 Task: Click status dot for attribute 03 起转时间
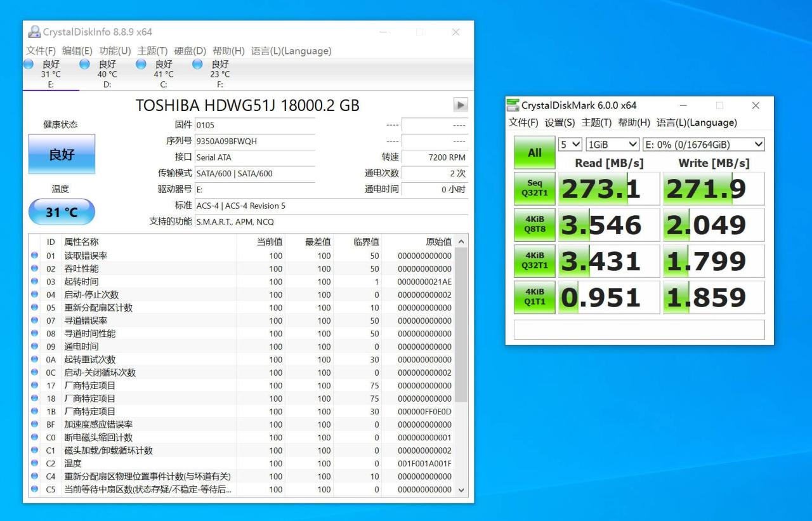pos(34,282)
